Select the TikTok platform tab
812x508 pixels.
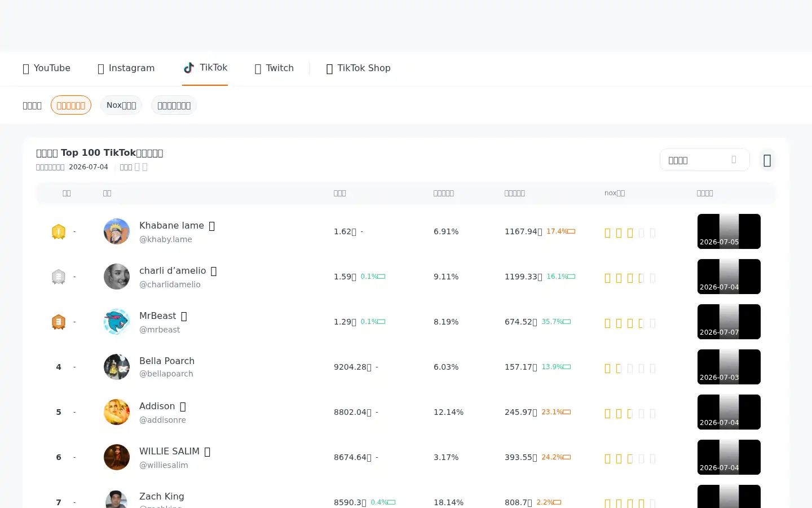205,68
